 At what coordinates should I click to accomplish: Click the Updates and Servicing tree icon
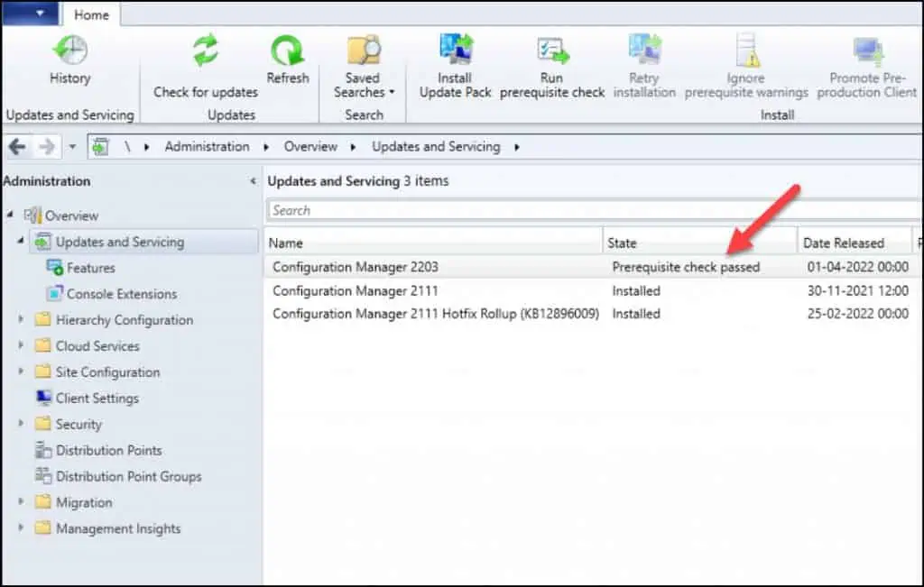pos(42,242)
